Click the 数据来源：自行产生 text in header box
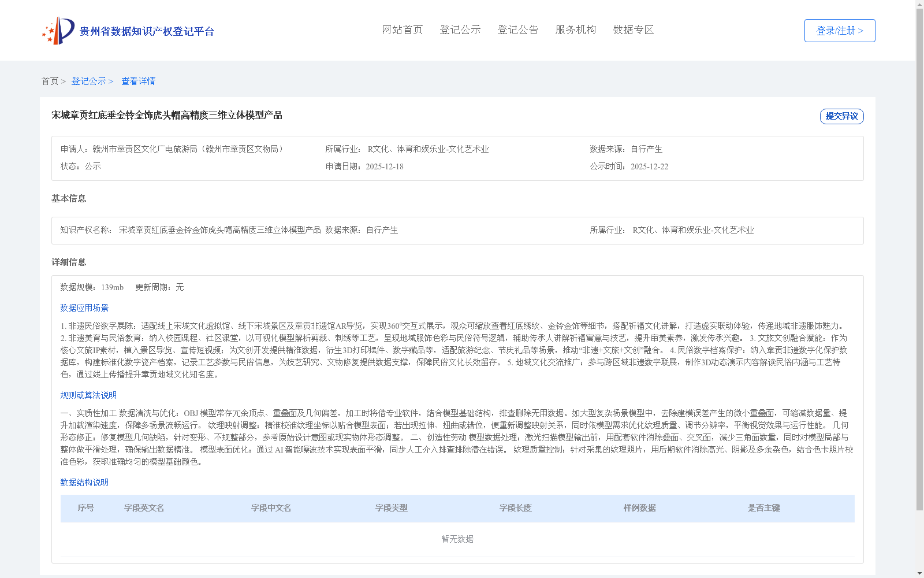 point(626,149)
